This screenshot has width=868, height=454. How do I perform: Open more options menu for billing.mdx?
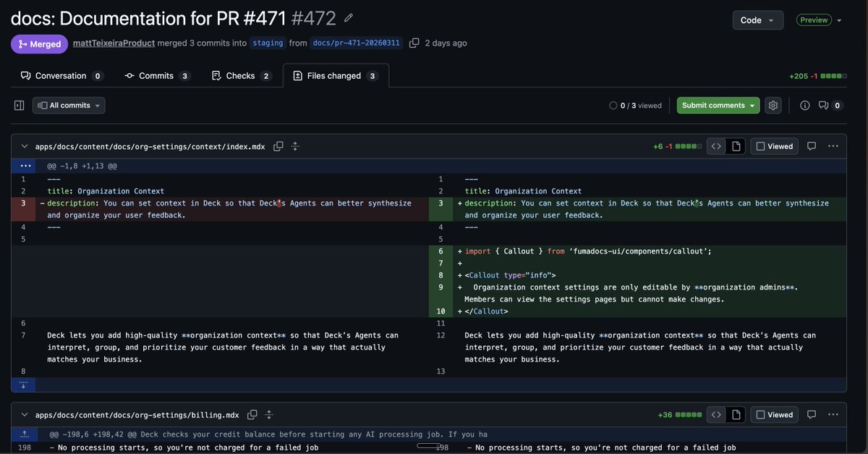pyautogui.click(x=833, y=415)
